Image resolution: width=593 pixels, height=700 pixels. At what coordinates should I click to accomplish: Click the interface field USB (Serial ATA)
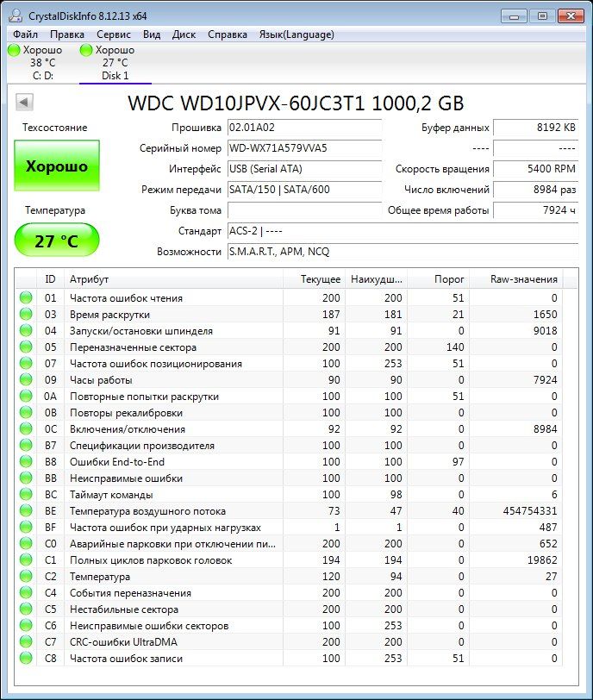click(x=305, y=169)
